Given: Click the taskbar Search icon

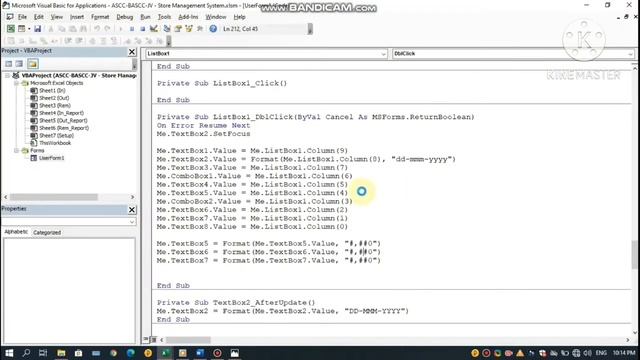Looking at the screenshot, I should pos(26,353).
